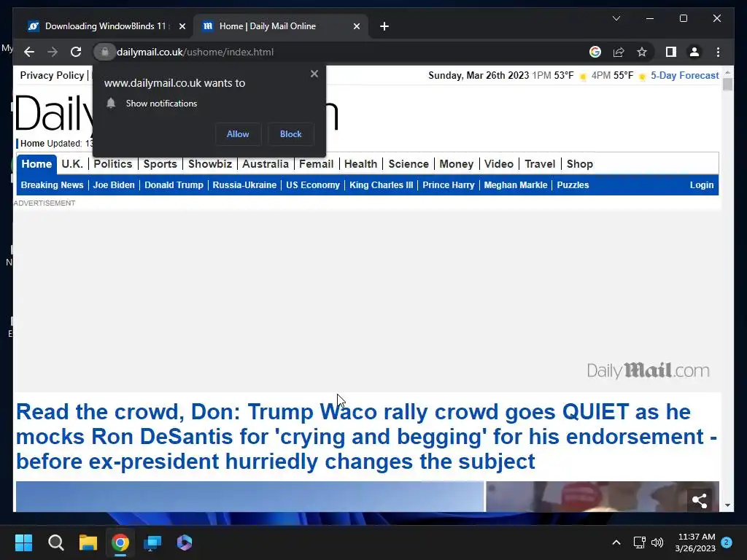Image resolution: width=747 pixels, height=560 pixels.
Task: Go back using the browser back arrow
Action: [29, 52]
